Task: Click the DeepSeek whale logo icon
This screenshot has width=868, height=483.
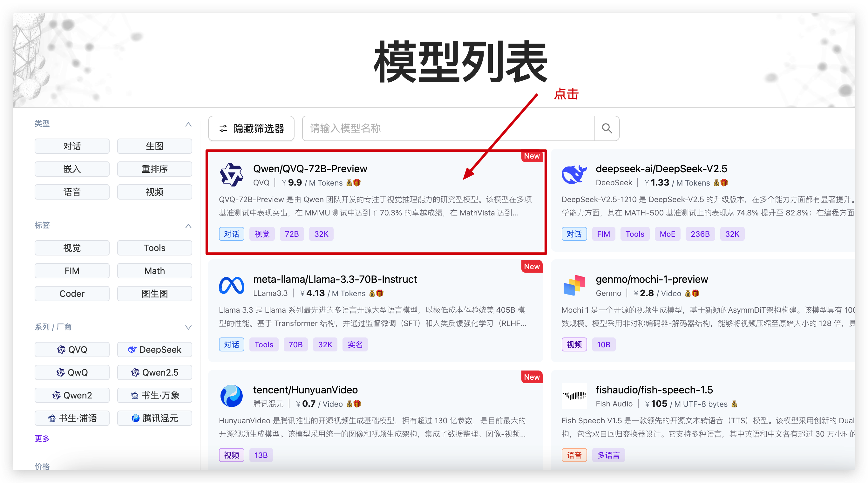Action: click(574, 174)
